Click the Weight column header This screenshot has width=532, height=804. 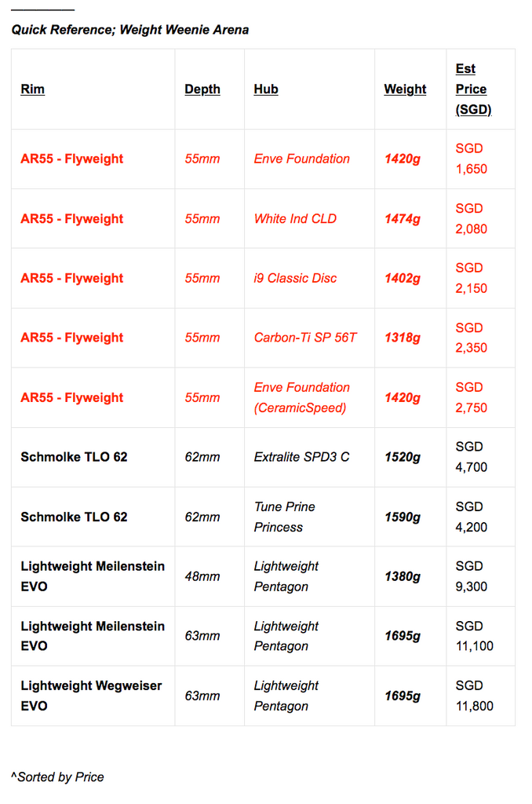pyautogui.click(x=405, y=90)
